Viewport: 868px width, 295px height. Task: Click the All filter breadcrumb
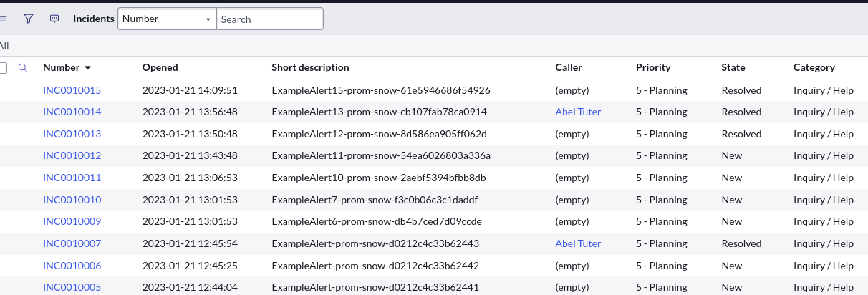pyautogui.click(x=4, y=46)
